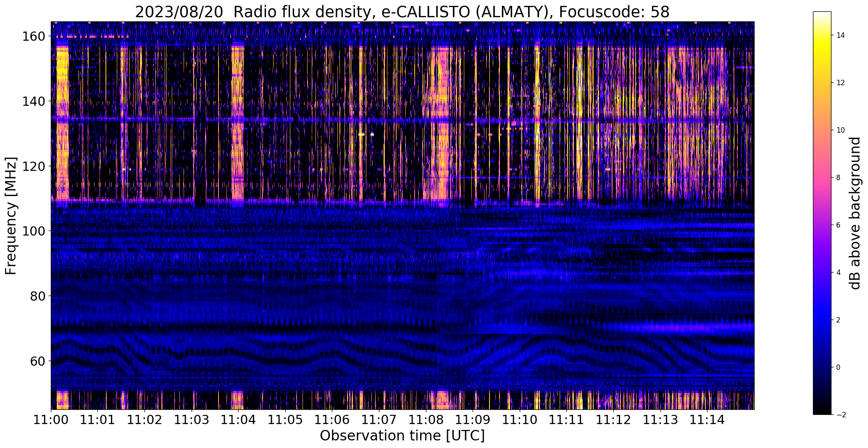868x448 pixels.
Task: Click the 11:03 time tick label
Action: (x=192, y=419)
